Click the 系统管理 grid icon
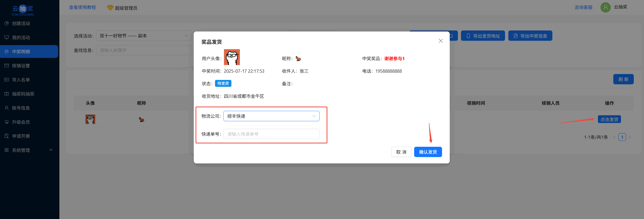 coord(7,150)
